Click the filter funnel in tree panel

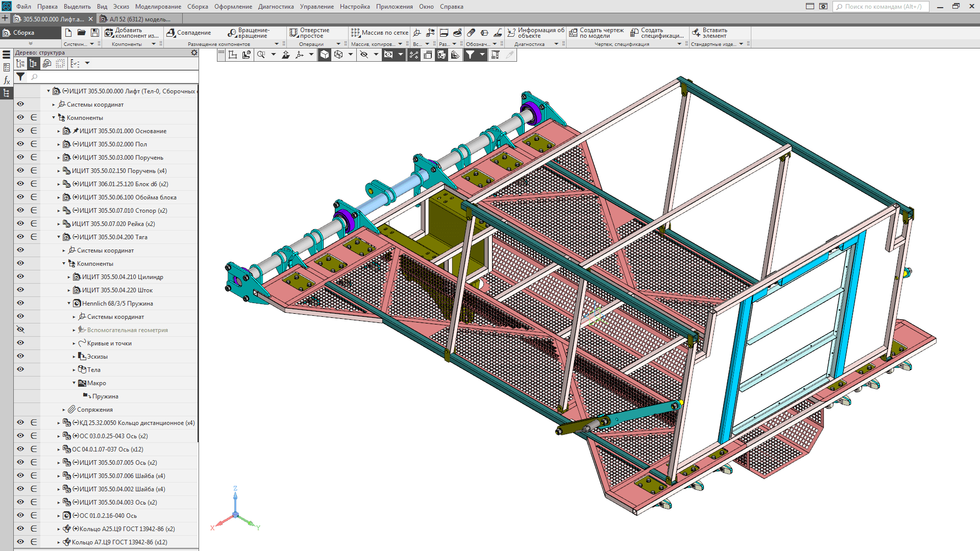(20, 77)
